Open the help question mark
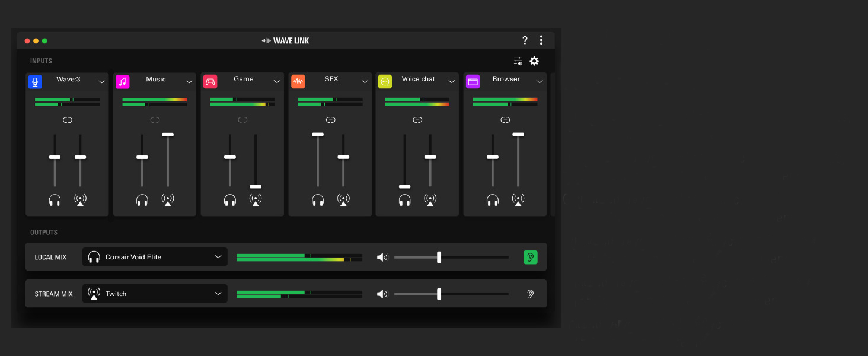Image resolution: width=868 pixels, height=356 pixels. (x=525, y=40)
